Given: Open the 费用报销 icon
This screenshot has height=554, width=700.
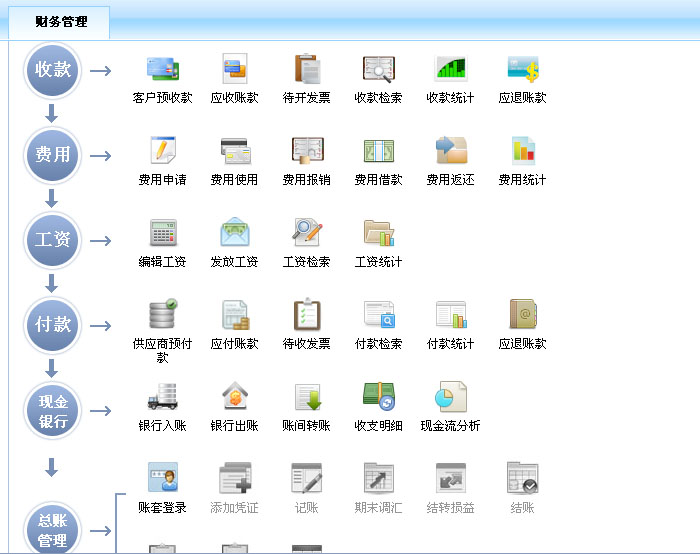Looking at the screenshot, I should coord(306,152).
